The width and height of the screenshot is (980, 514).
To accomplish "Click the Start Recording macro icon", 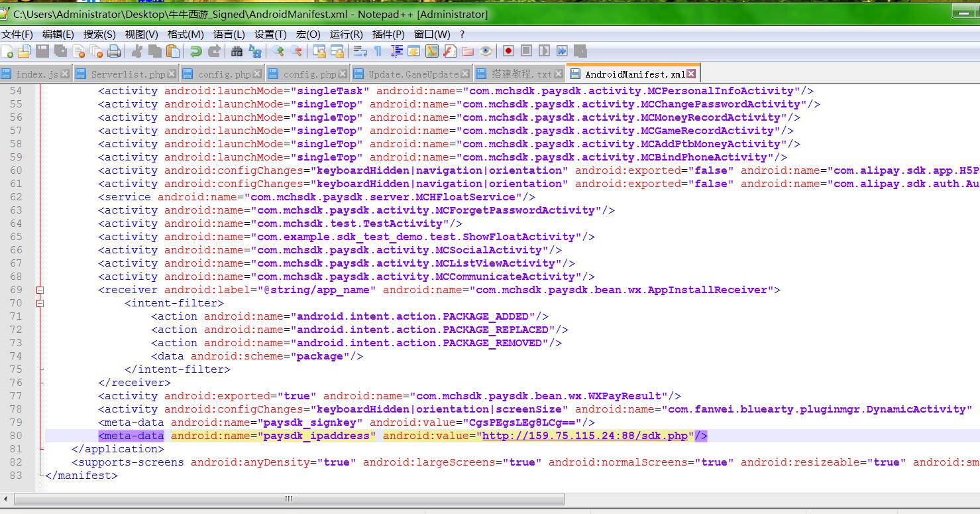I will click(508, 51).
